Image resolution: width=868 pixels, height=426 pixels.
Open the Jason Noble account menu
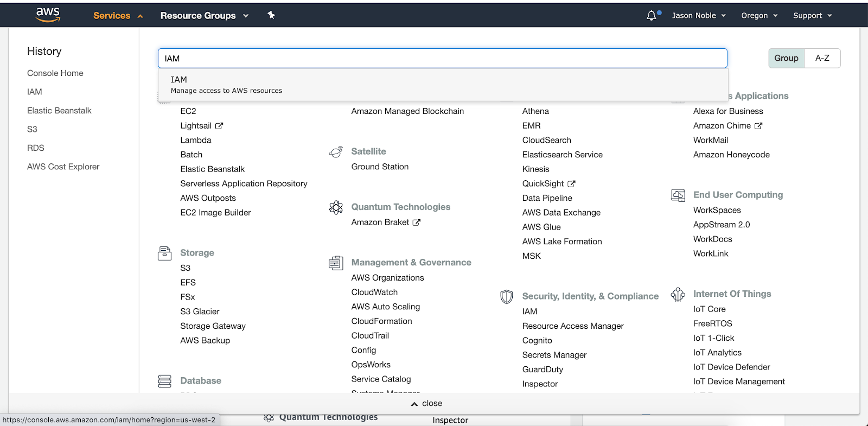699,16
